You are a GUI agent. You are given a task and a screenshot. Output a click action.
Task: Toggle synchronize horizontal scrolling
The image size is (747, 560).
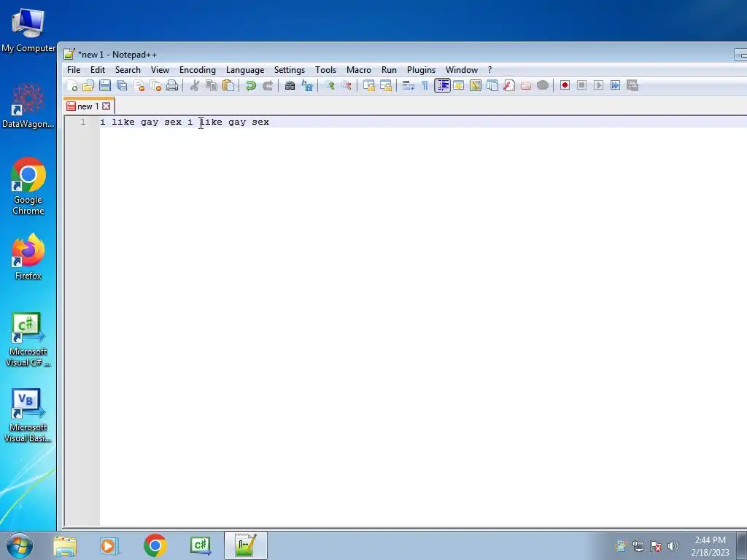[x=386, y=86]
